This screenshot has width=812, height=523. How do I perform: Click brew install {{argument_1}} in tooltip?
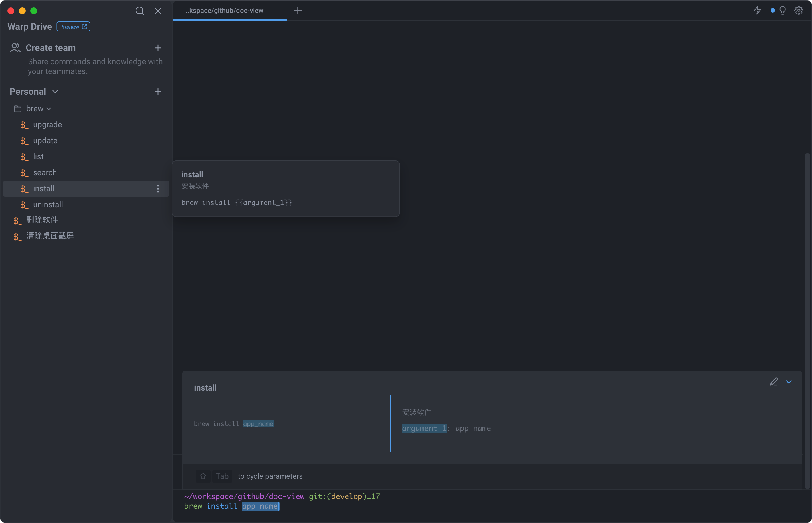tap(237, 203)
